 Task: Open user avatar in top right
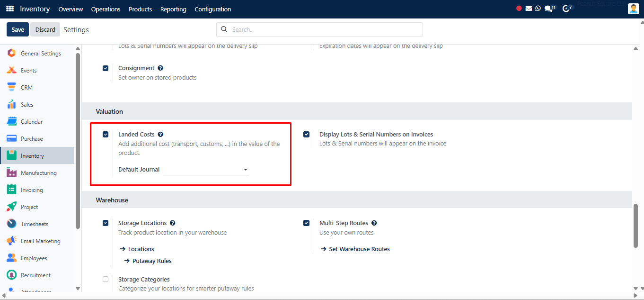pyautogui.click(x=634, y=9)
